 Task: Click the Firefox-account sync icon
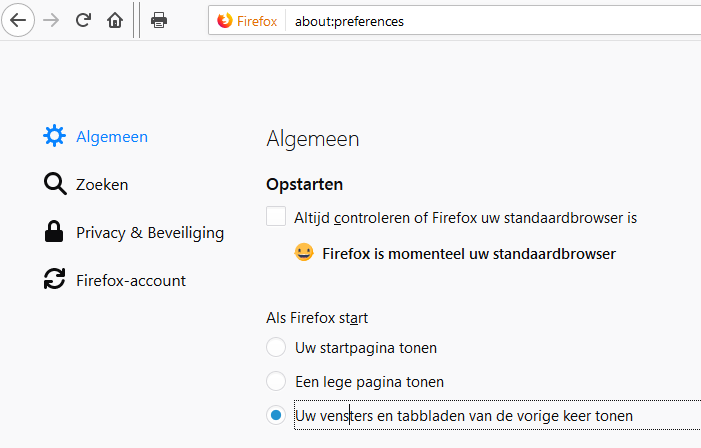coord(54,280)
